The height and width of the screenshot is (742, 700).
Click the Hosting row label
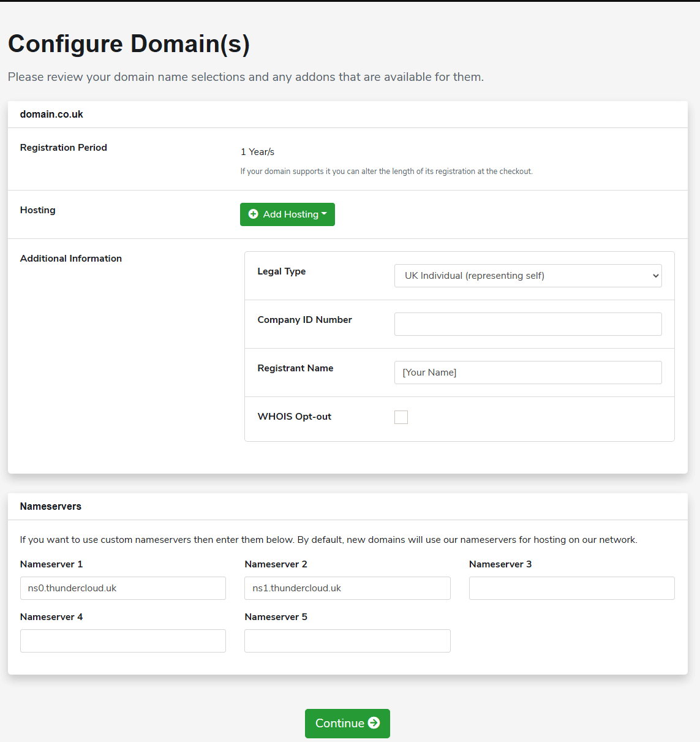point(38,210)
